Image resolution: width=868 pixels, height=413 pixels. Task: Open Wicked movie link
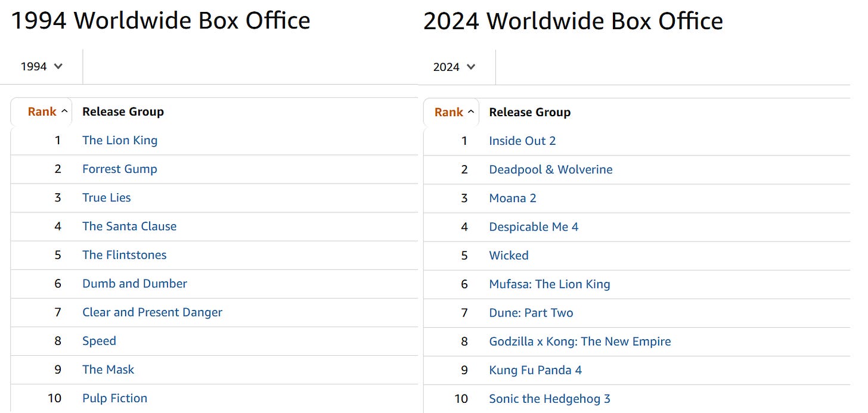(509, 256)
